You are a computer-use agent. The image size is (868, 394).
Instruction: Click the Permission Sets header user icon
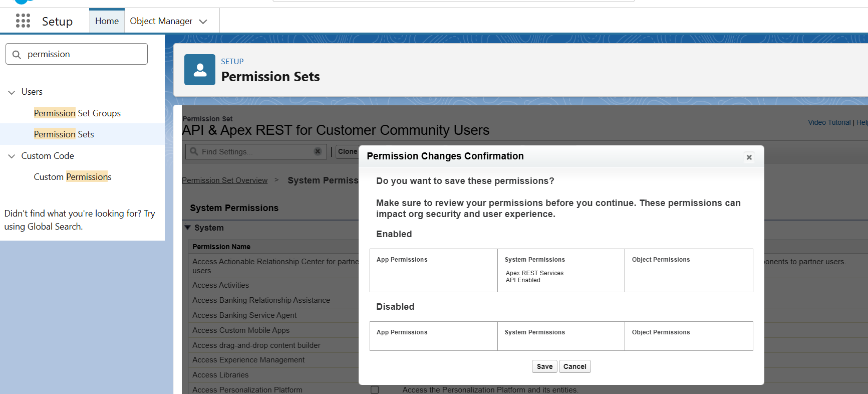200,70
